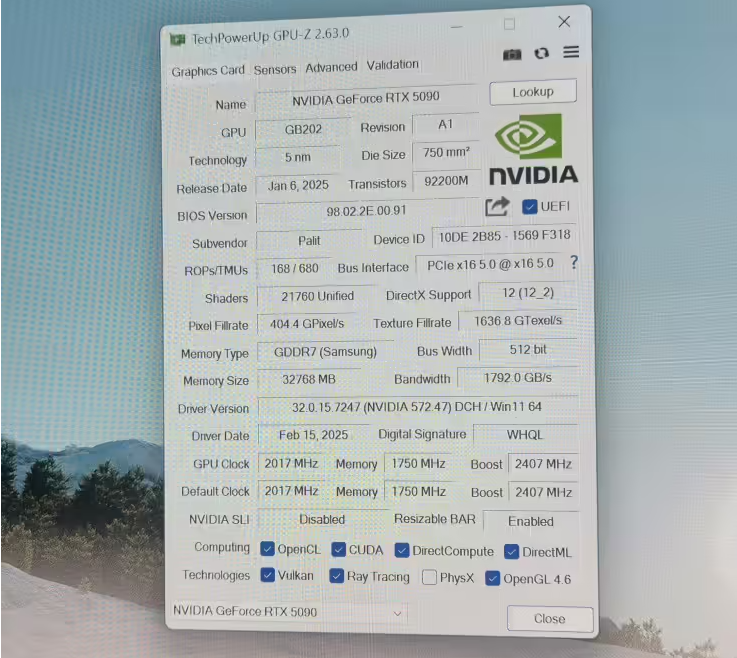The height and width of the screenshot is (658, 737).
Task: Click the Device ID field 10DE 2B85
Action: 504,236
